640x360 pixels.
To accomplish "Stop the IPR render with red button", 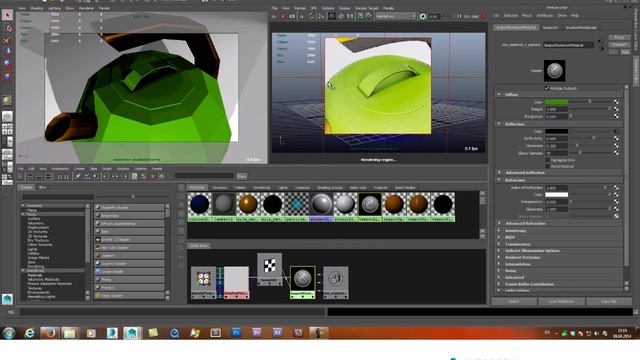I will [483, 16].
